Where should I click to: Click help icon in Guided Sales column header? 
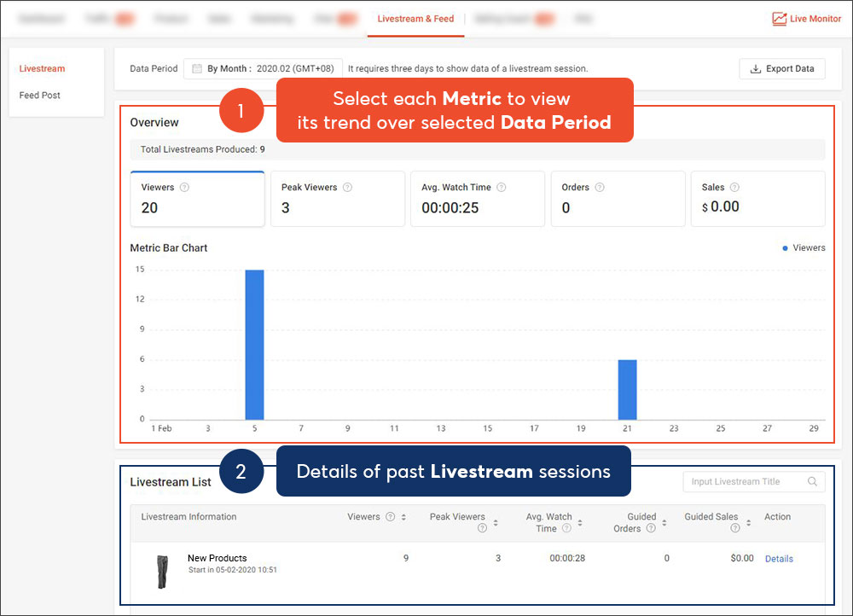735,528
